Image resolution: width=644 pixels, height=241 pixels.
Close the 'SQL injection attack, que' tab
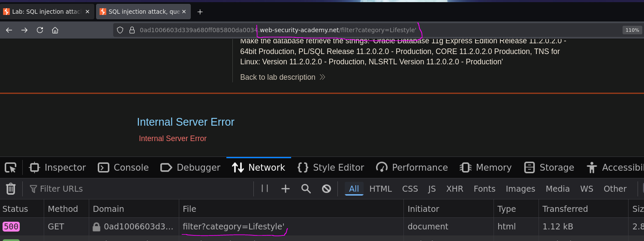click(x=184, y=12)
